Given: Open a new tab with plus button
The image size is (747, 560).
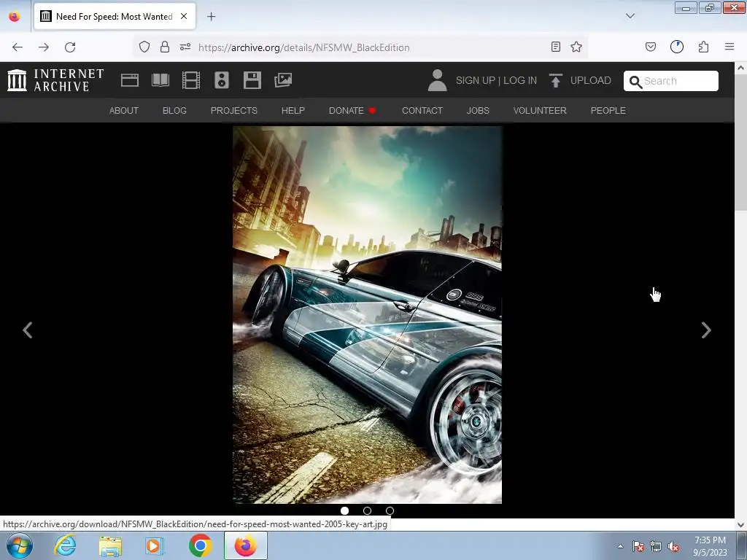Looking at the screenshot, I should click(x=211, y=17).
